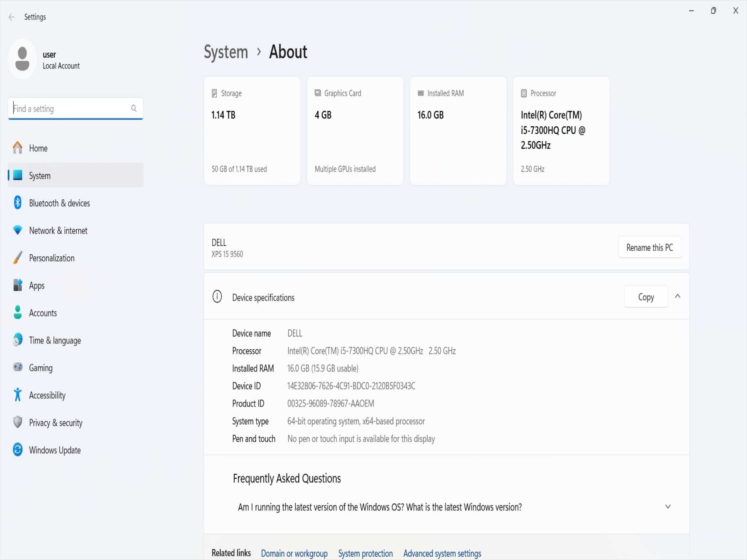Click the Installed RAM chip icon
The width and height of the screenshot is (747, 560).
pos(421,93)
